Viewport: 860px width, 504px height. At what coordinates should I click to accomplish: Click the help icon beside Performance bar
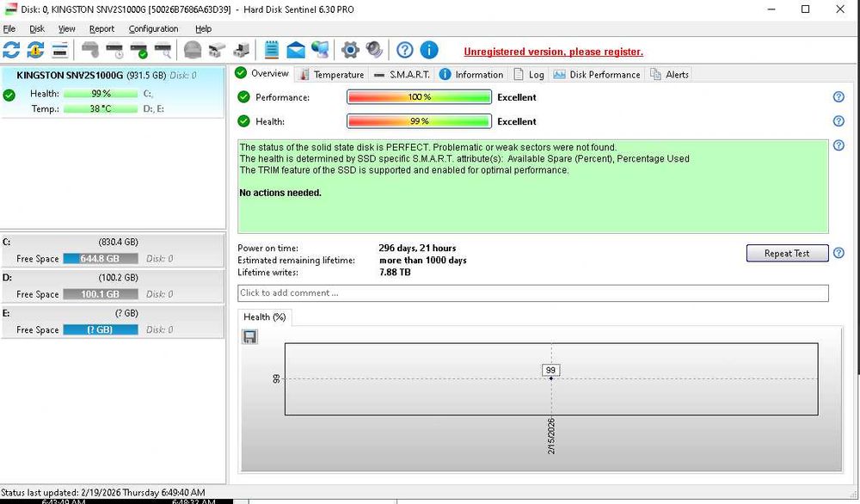838,96
